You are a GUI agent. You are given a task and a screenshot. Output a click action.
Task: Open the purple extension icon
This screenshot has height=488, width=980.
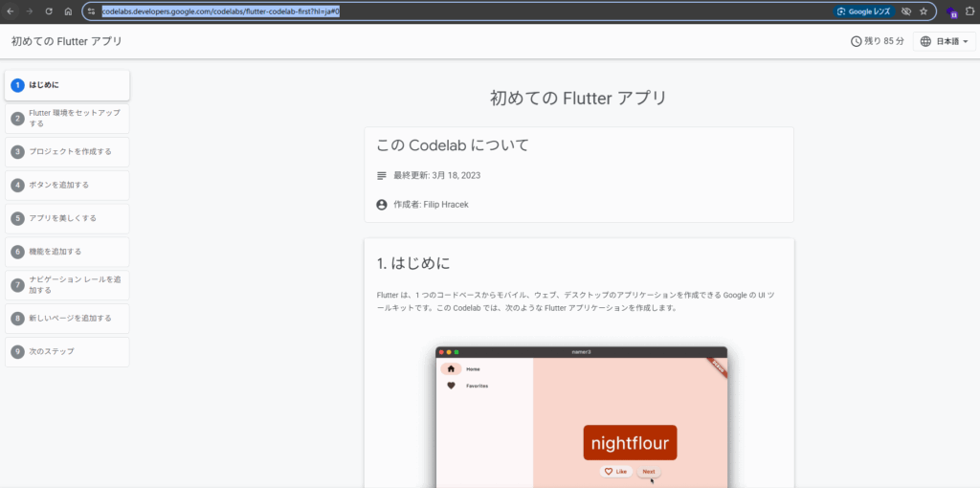pyautogui.click(x=952, y=11)
